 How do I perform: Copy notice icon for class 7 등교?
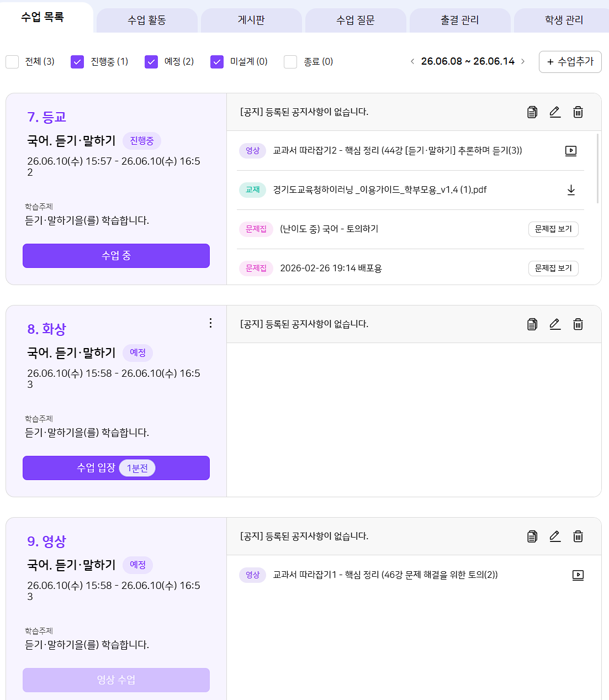tap(532, 112)
